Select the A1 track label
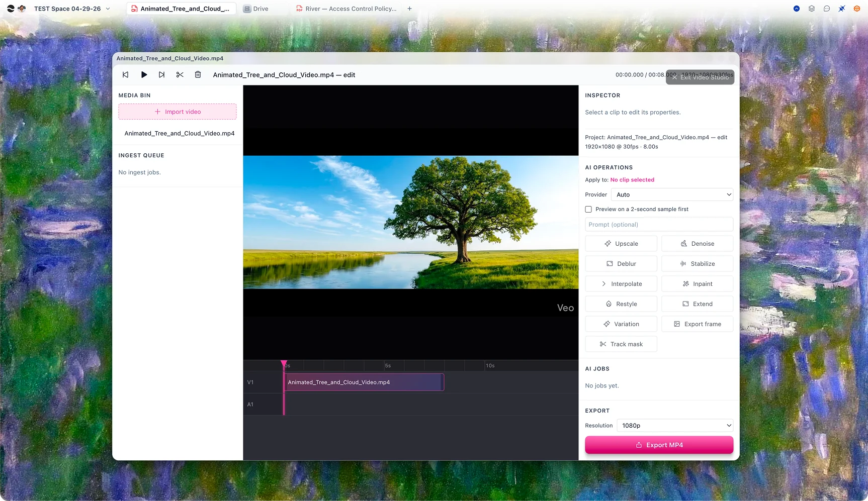 250,405
